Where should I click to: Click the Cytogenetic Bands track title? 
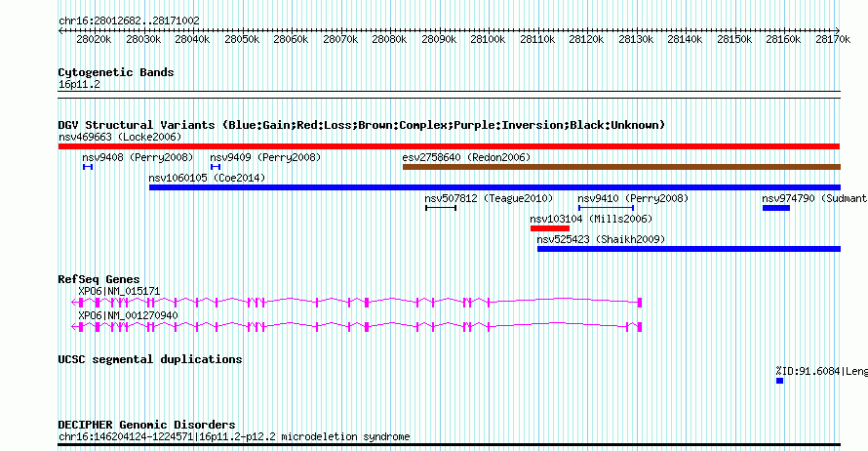(x=116, y=72)
